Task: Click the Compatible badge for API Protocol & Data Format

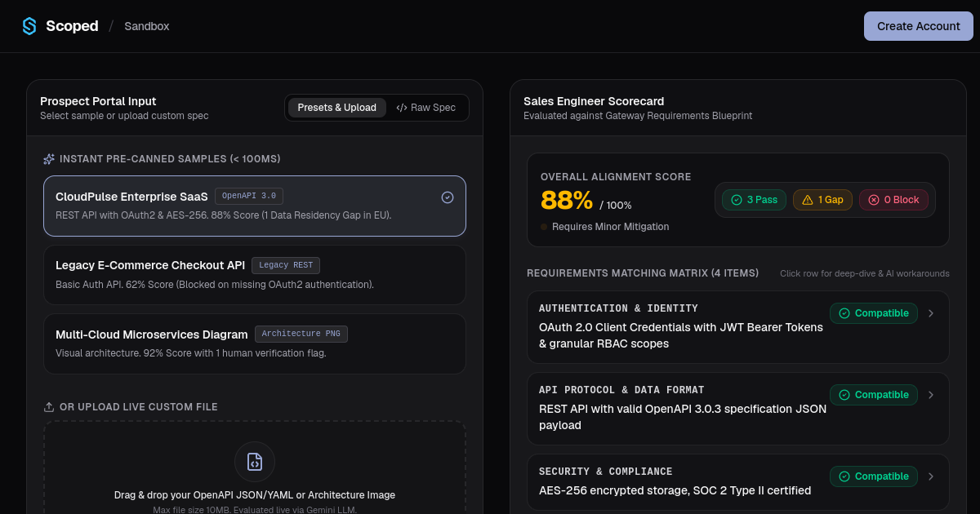Action: 874,395
